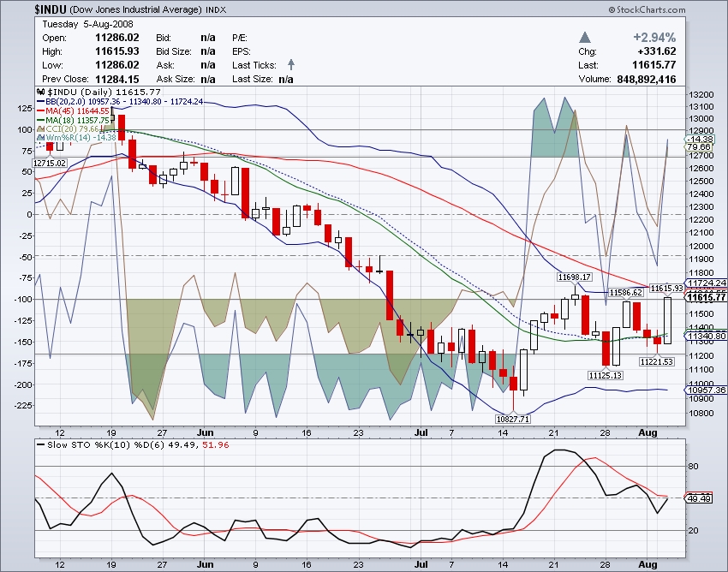Click the Prev Close value 11284.15
The width and height of the screenshot is (728, 572).
[117, 79]
